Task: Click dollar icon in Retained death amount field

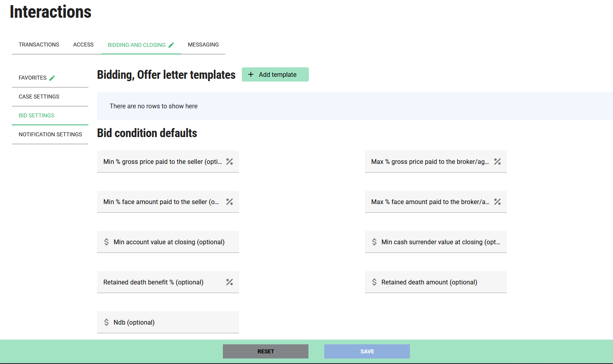Action: point(374,282)
